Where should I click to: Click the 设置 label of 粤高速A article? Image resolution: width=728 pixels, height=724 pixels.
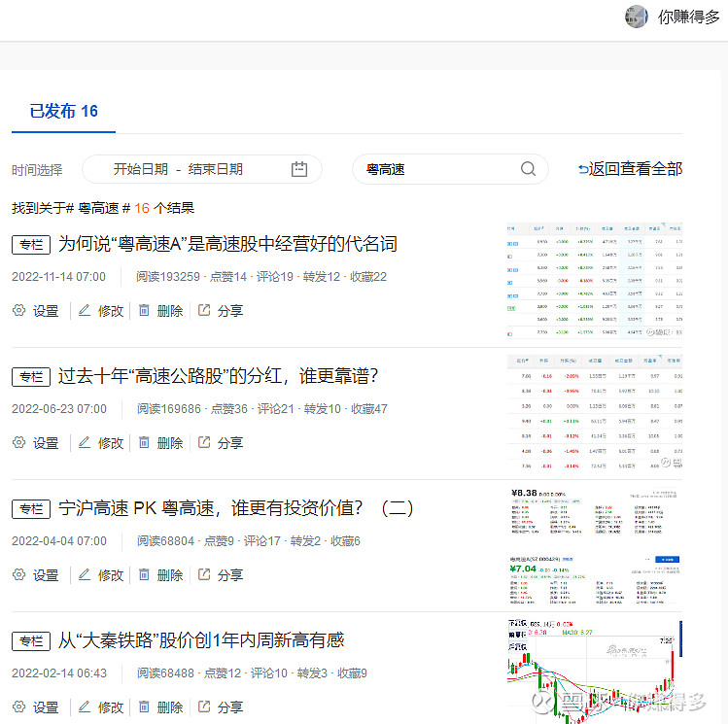coord(46,311)
